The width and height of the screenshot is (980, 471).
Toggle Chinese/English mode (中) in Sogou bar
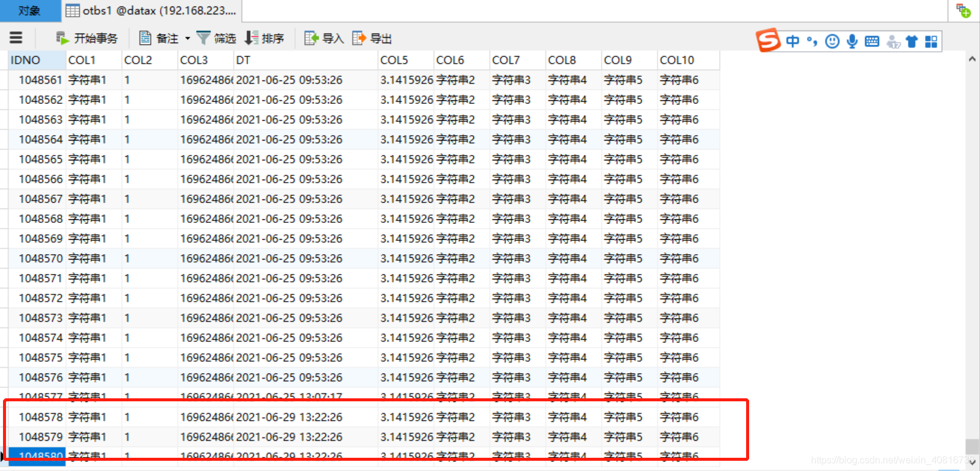click(793, 41)
